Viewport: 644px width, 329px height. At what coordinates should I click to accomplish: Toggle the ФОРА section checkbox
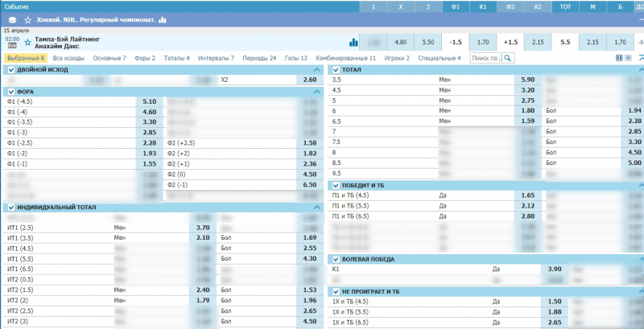11,93
